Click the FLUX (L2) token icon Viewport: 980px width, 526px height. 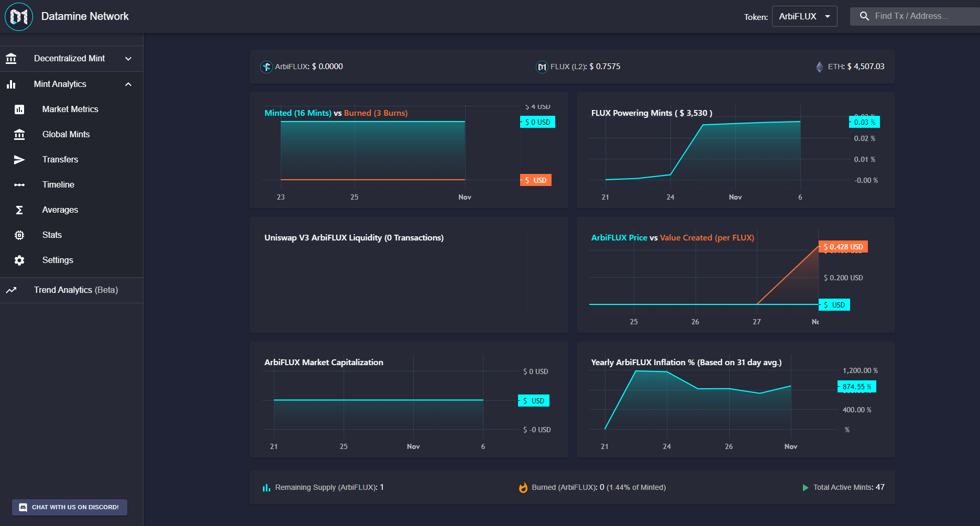tap(542, 67)
